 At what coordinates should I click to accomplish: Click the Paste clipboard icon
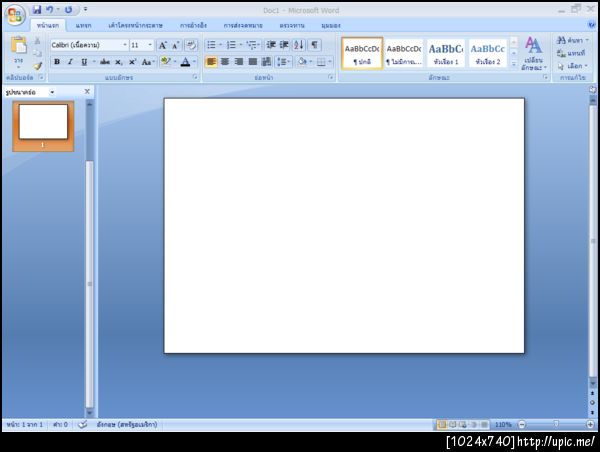pyautogui.click(x=18, y=45)
